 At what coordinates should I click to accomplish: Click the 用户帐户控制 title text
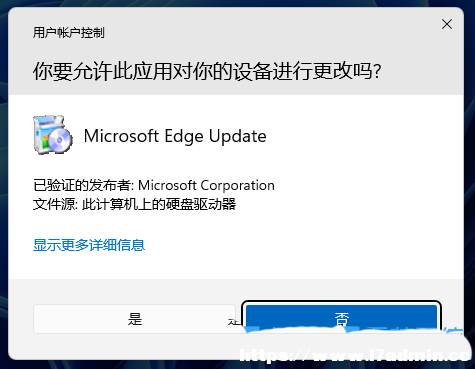click(69, 33)
